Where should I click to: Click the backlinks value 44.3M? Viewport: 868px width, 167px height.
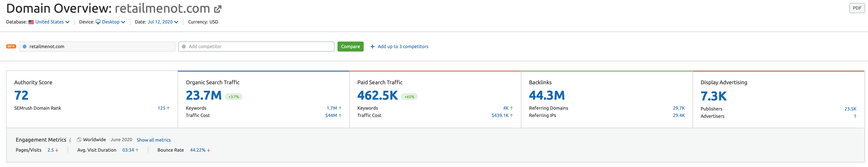(547, 95)
